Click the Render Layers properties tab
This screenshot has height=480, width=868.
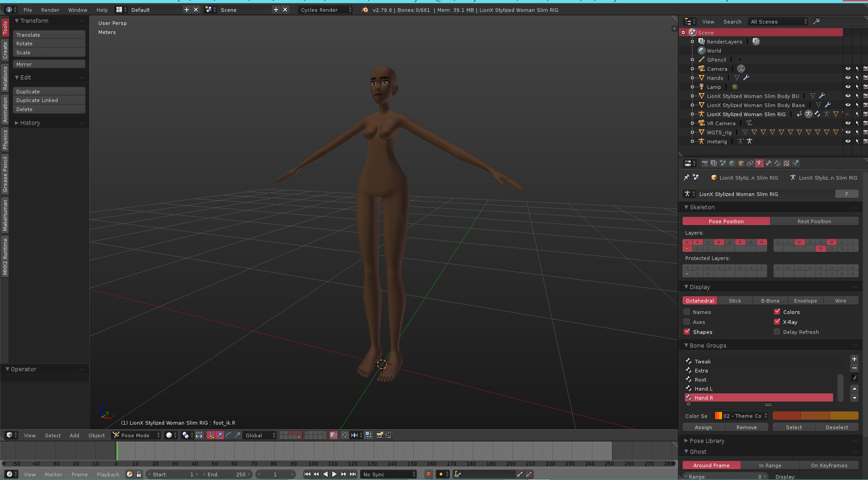(x=714, y=163)
